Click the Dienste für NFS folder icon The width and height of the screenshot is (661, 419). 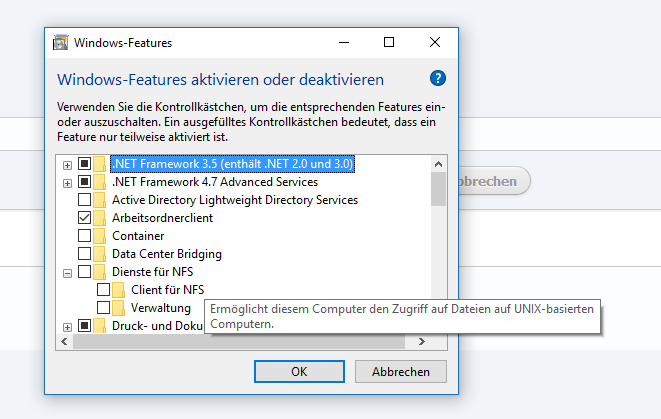(x=99, y=272)
